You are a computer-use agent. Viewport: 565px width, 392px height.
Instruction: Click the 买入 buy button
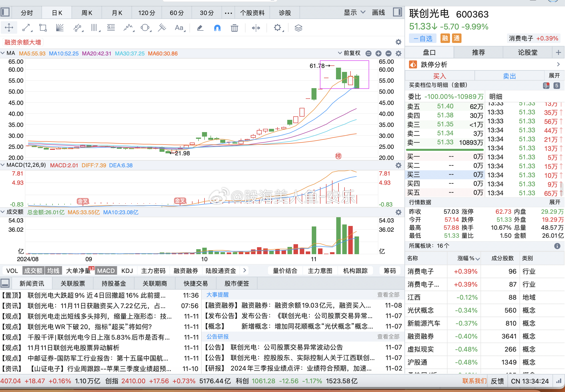440,76
